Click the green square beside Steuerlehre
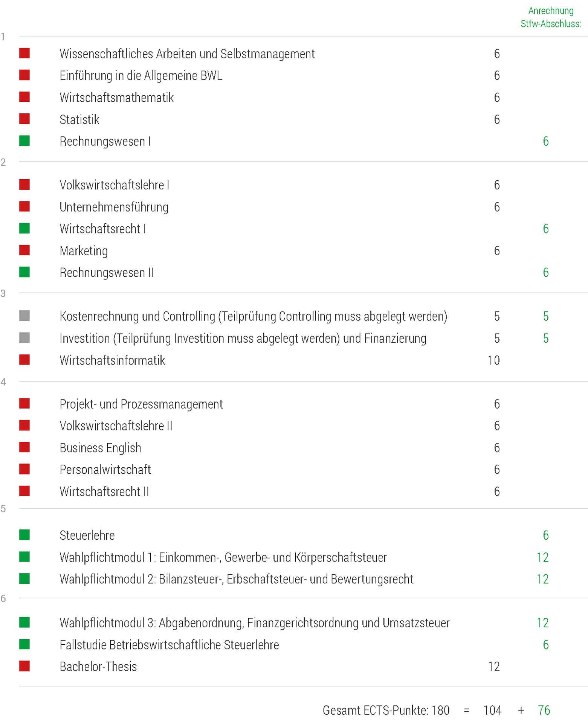Screen dimensions: 588x723 point(24,535)
